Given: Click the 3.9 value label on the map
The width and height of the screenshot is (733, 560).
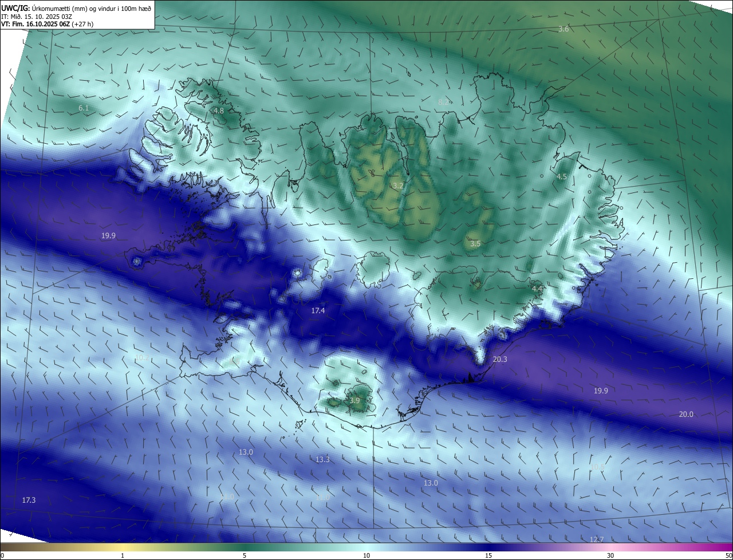Looking at the screenshot, I should 354,400.
